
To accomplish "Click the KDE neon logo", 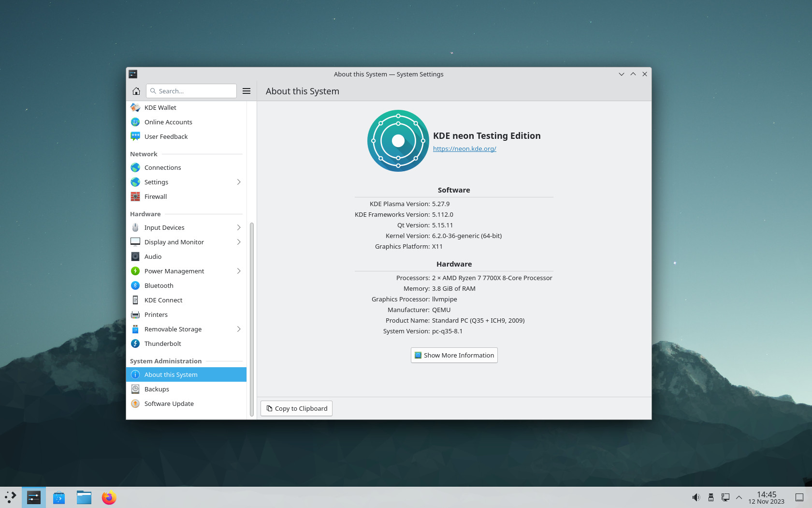I will tap(398, 141).
